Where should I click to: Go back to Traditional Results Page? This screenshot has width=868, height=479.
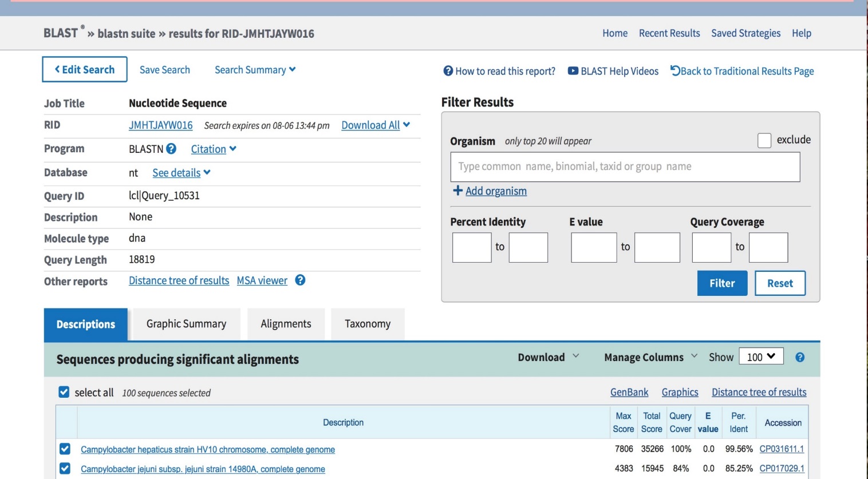[742, 71]
